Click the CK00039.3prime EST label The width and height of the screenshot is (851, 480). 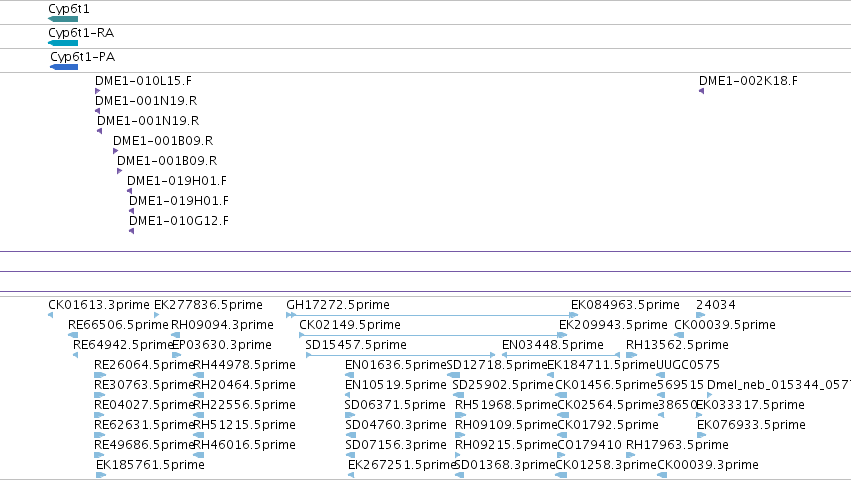point(708,466)
